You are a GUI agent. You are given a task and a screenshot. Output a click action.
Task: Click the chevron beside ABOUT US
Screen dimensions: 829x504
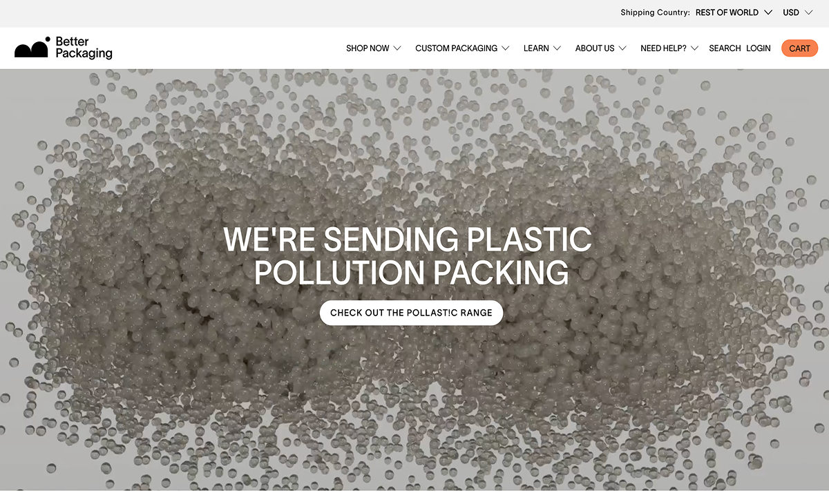[622, 48]
